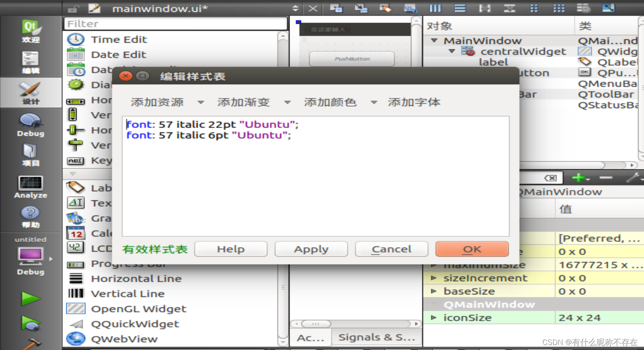Collapse the MainWindow tree item
The height and width of the screenshot is (350, 644).
click(434, 40)
